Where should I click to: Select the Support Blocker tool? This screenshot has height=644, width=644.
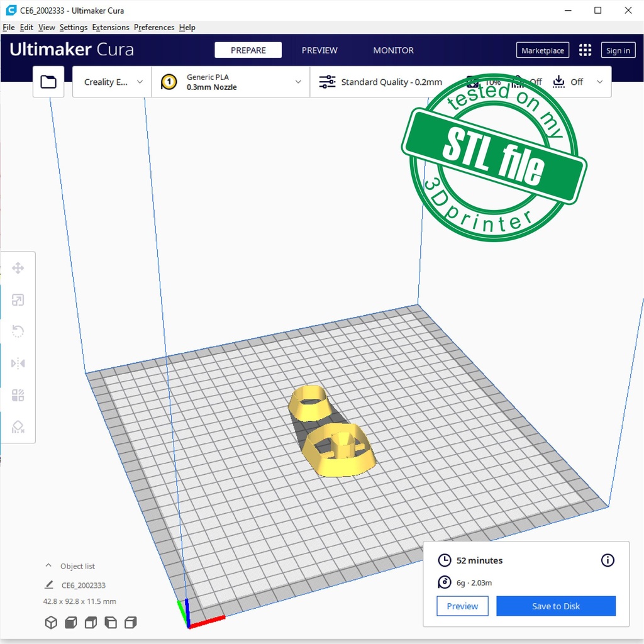tap(18, 427)
